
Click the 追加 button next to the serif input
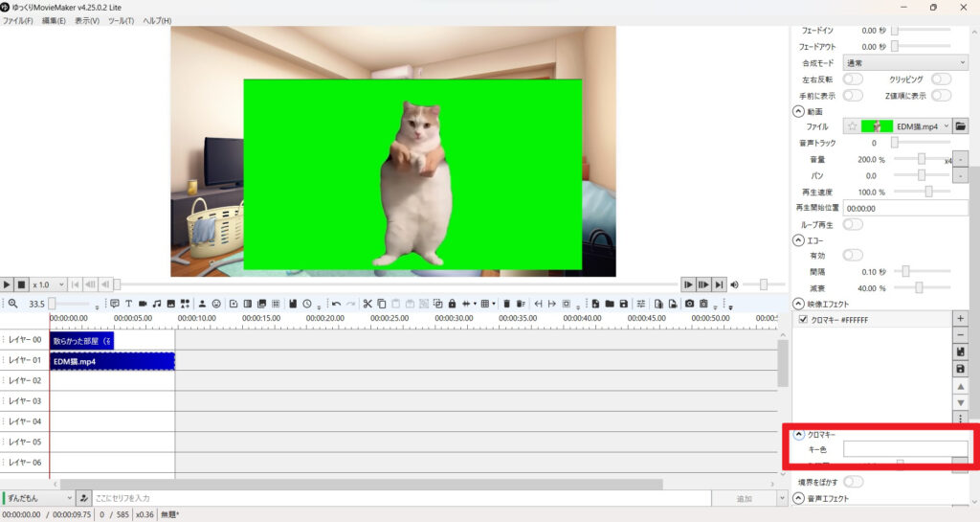point(744,498)
